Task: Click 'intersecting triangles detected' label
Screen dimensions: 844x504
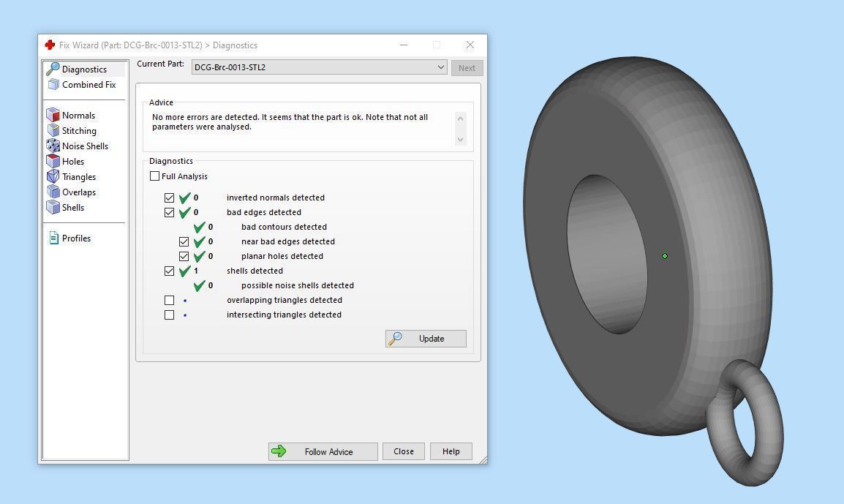Action: tap(284, 315)
